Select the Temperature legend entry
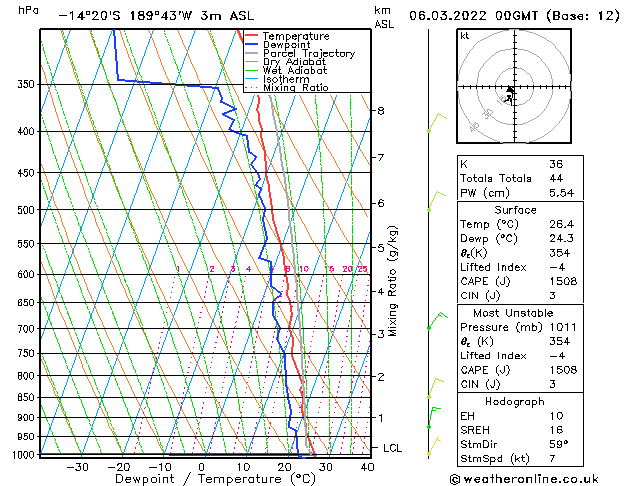 pos(289,36)
